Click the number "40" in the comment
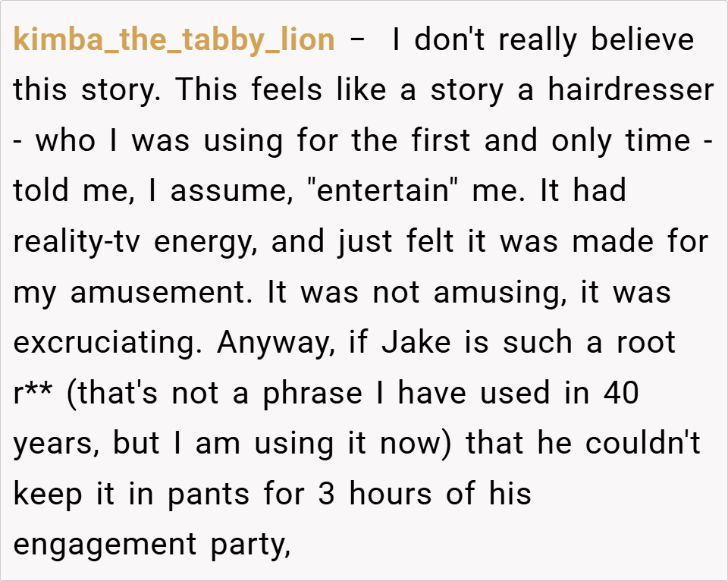Viewport: 728px width, 581px height. click(x=622, y=393)
